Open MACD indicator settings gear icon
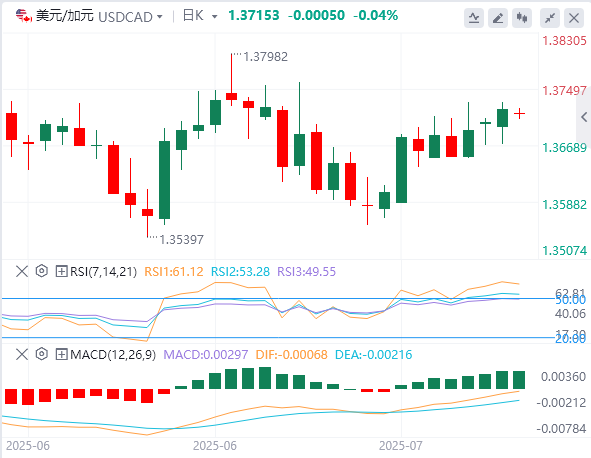Image resolution: width=591 pixels, height=458 pixels. (41, 354)
